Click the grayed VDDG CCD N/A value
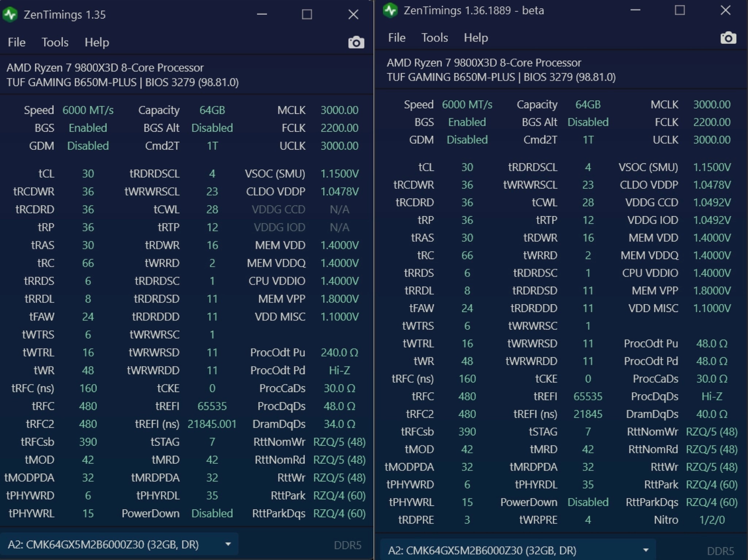This screenshot has width=748, height=560. click(339, 210)
